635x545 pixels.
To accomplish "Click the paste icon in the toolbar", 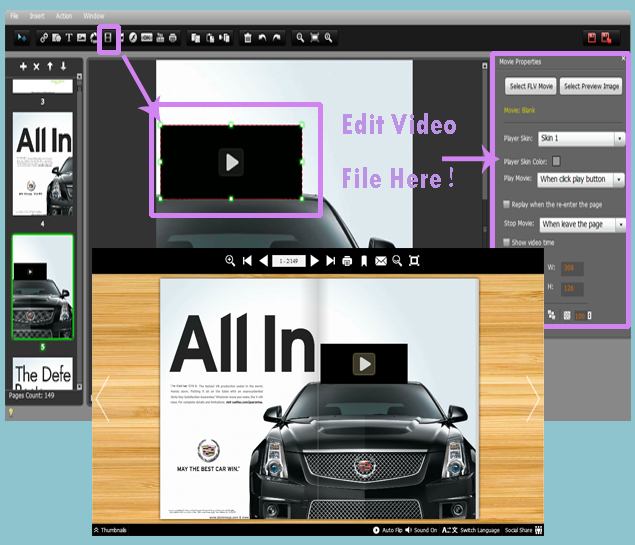I will pos(210,38).
